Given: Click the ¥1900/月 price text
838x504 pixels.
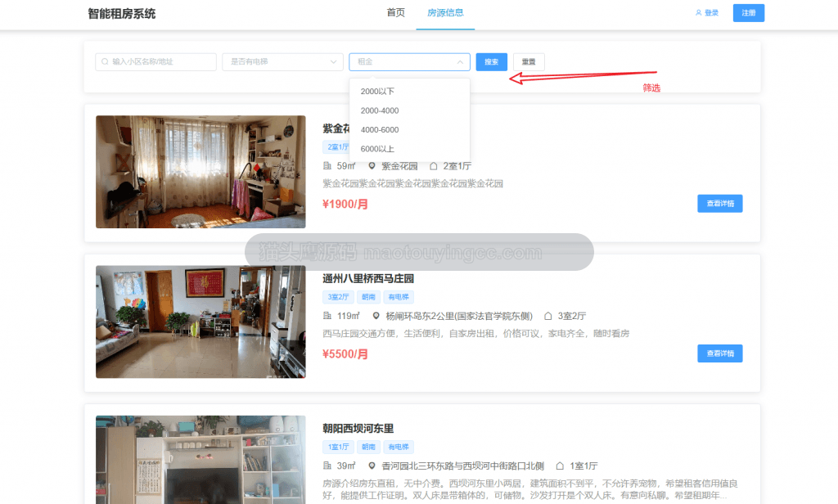Looking at the screenshot, I should pyautogui.click(x=345, y=205).
